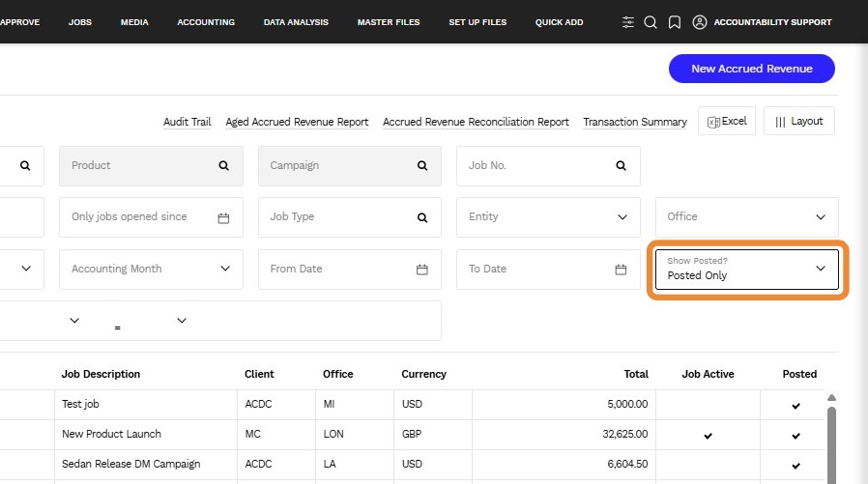Viewport: 868px width, 484px height.
Task: Click the search icon in the leftmost cut-off field
Action: click(x=25, y=165)
